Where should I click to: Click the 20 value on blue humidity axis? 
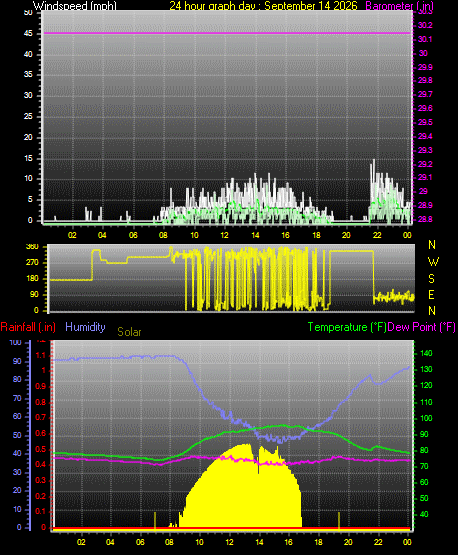tap(17, 490)
